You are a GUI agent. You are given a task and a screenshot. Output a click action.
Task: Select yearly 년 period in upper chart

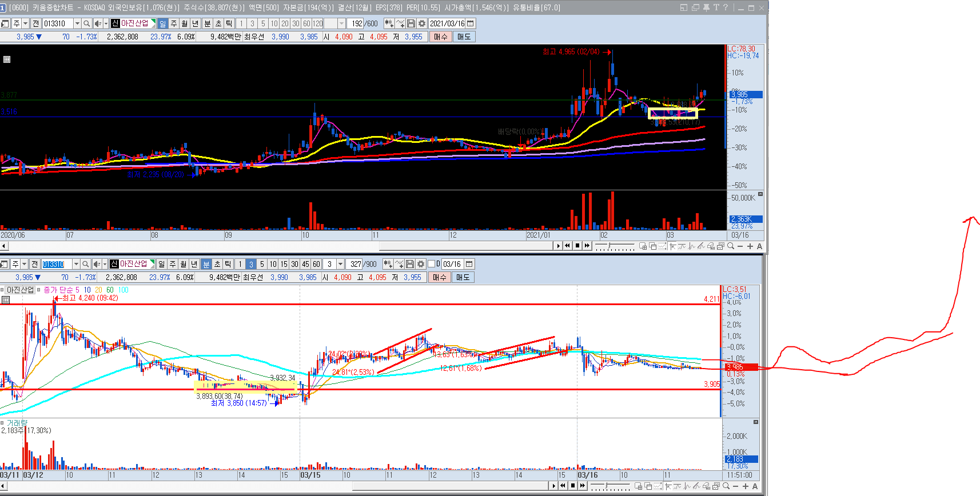point(195,23)
